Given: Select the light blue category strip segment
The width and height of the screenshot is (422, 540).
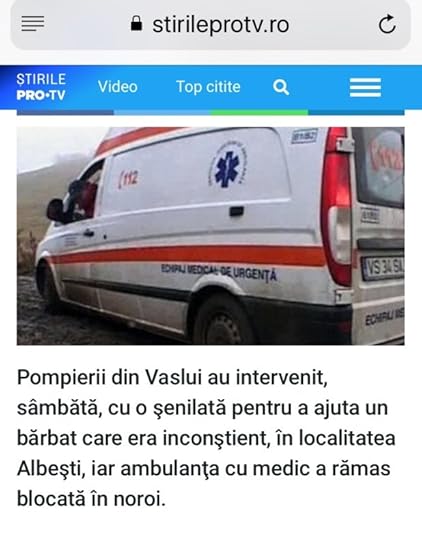Looking at the screenshot, I should (x=162, y=113).
